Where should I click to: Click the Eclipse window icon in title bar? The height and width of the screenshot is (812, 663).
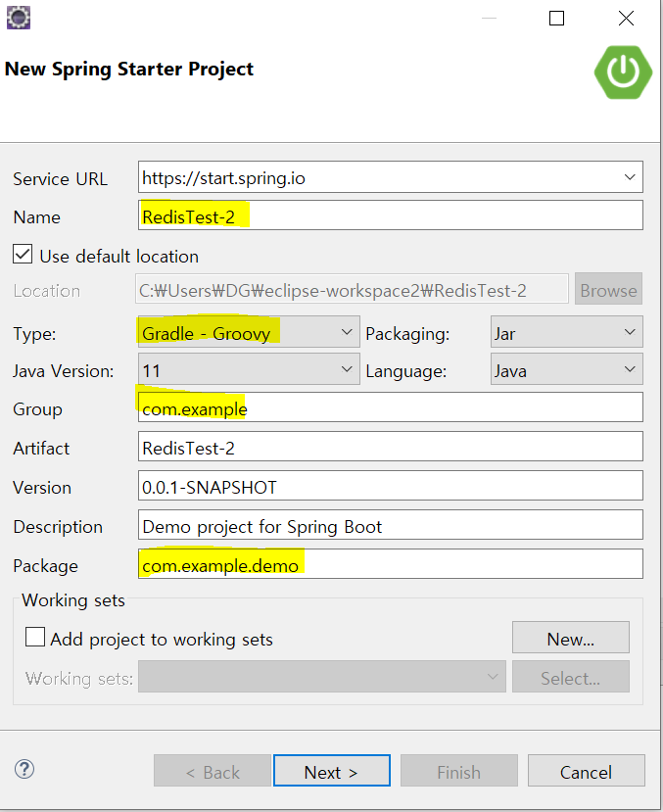coord(18,18)
